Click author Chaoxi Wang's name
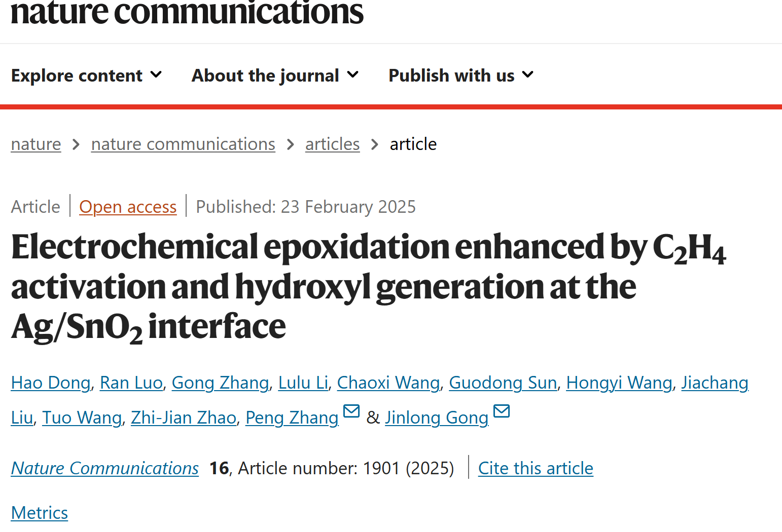The height and width of the screenshot is (532, 782). click(x=388, y=383)
